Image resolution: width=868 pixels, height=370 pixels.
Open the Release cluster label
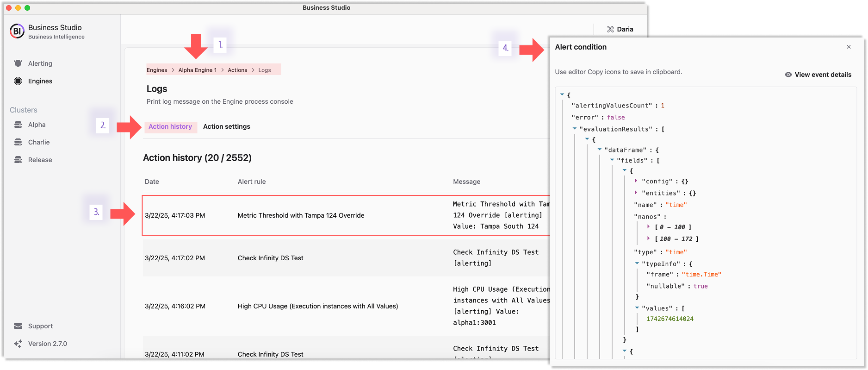click(40, 160)
